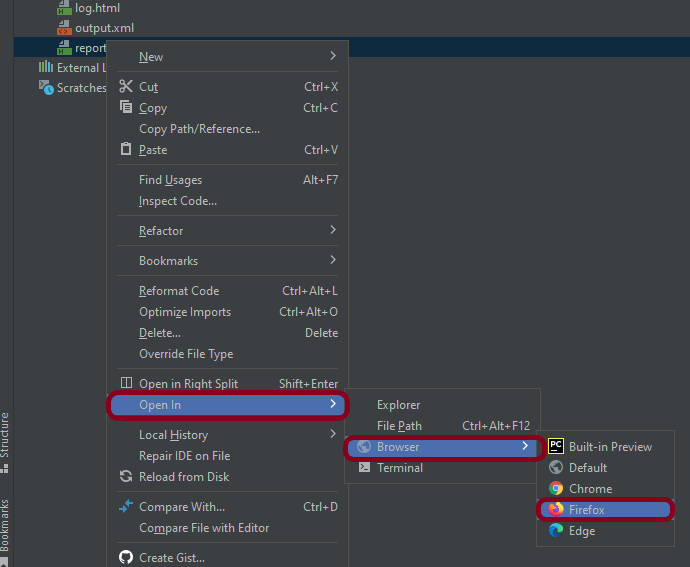This screenshot has height=567, width=690.
Task: Select log.html in the project tree
Action: pyautogui.click(x=97, y=8)
